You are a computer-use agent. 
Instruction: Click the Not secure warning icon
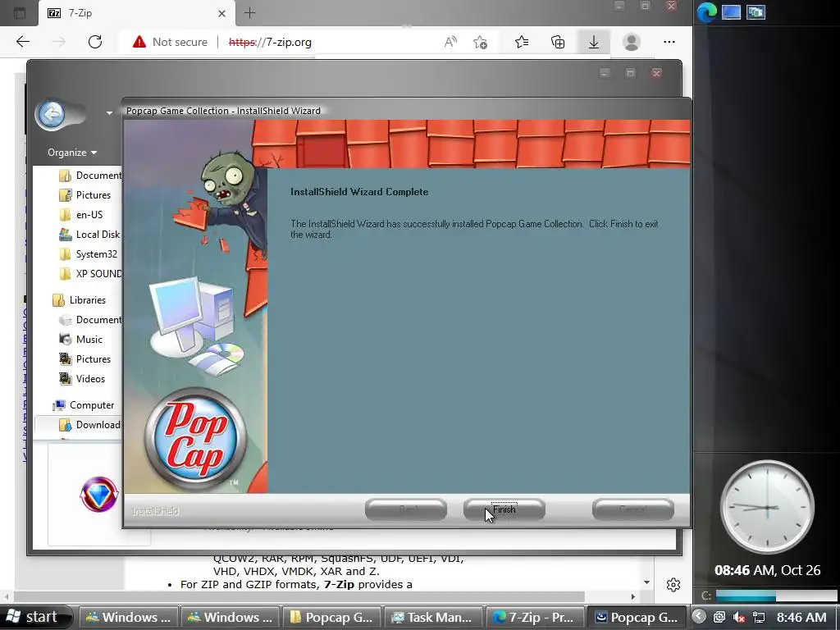click(139, 42)
